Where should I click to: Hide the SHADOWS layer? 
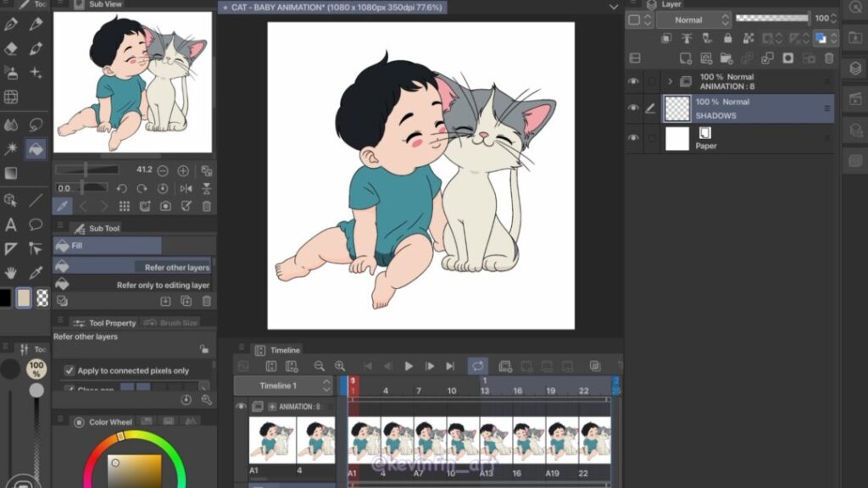(x=633, y=108)
